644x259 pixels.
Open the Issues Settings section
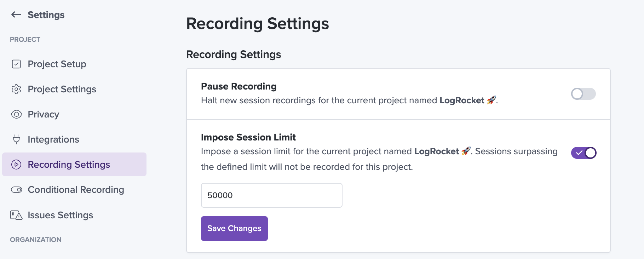(x=61, y=215)
